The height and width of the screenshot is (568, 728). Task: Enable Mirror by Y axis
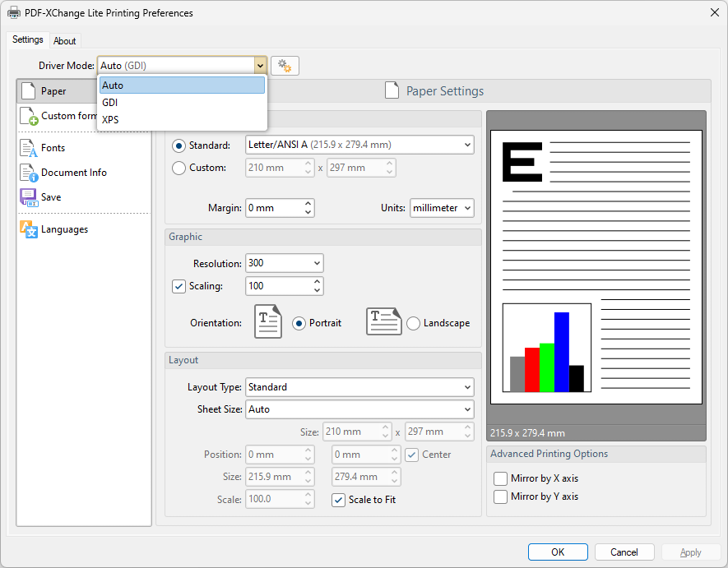[x=500, y=496]
